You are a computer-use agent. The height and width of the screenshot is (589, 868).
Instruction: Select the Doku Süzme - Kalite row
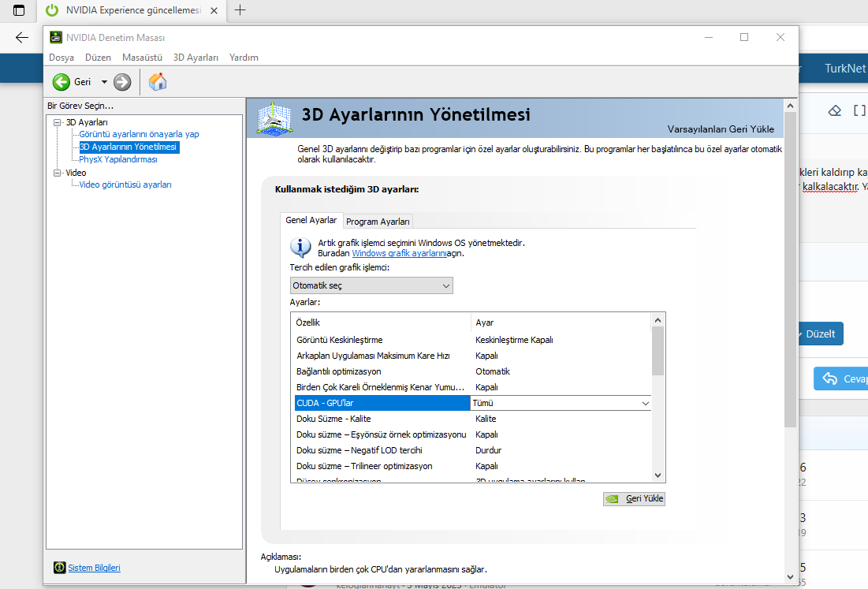(471, 419)
